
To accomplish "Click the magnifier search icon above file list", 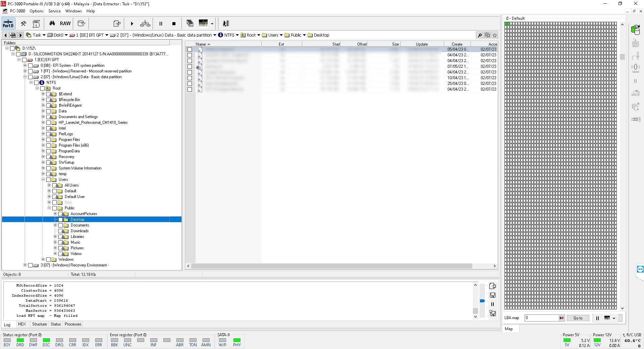I will [x=480, y=35].
